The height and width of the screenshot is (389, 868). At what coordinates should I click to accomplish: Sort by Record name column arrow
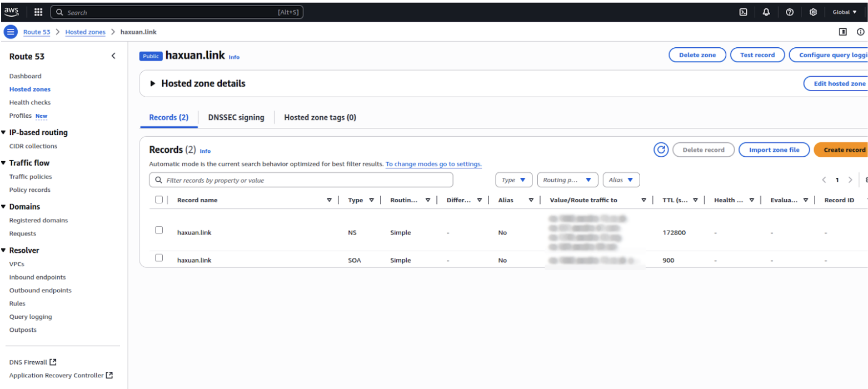pyautogui.click(x=329, y=200)
